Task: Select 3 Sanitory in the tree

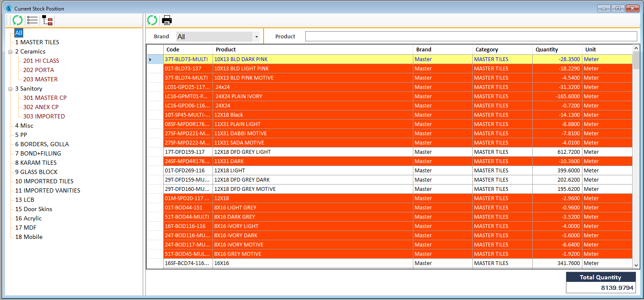Action: click(x=29, y=88)
